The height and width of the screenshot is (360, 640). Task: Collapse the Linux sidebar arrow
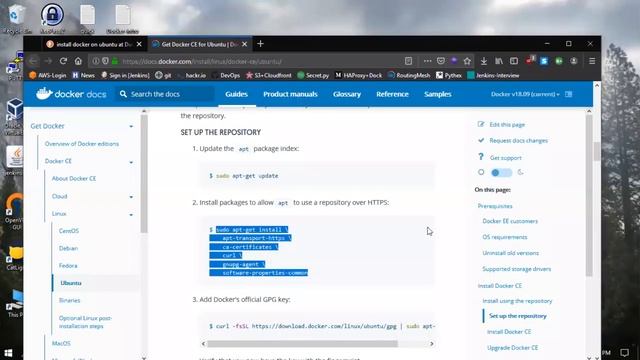tap(131, 215)
